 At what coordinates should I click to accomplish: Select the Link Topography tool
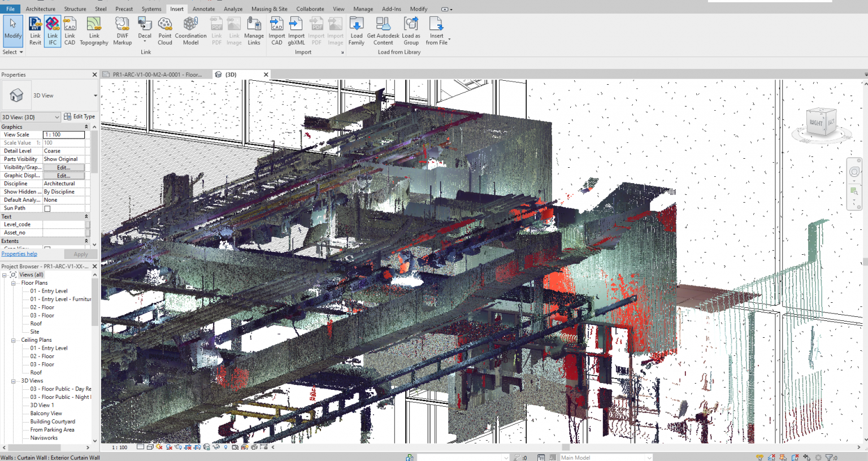point(93,31)
